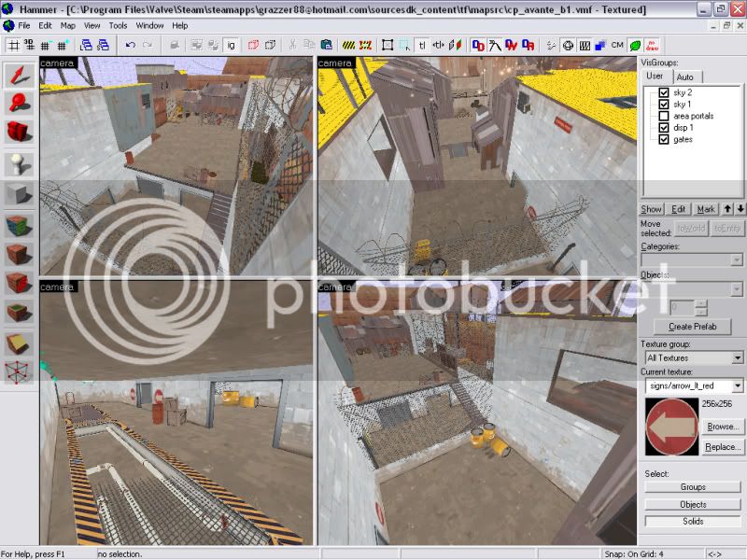The image size is (747, 560).
Task: Open the File menu
Action: 24,26
